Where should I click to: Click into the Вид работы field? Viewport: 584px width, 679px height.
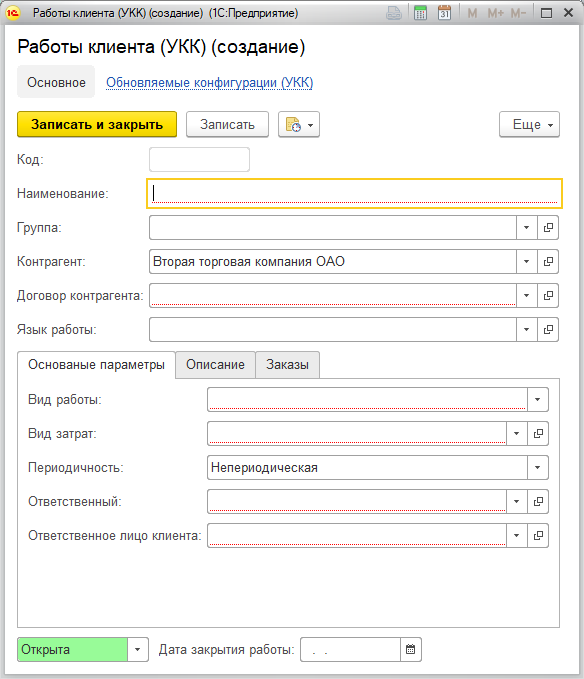point(368,399)
